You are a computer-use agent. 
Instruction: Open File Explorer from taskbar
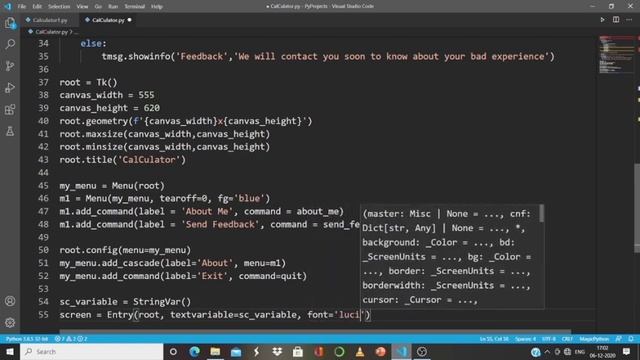(215, 351)
